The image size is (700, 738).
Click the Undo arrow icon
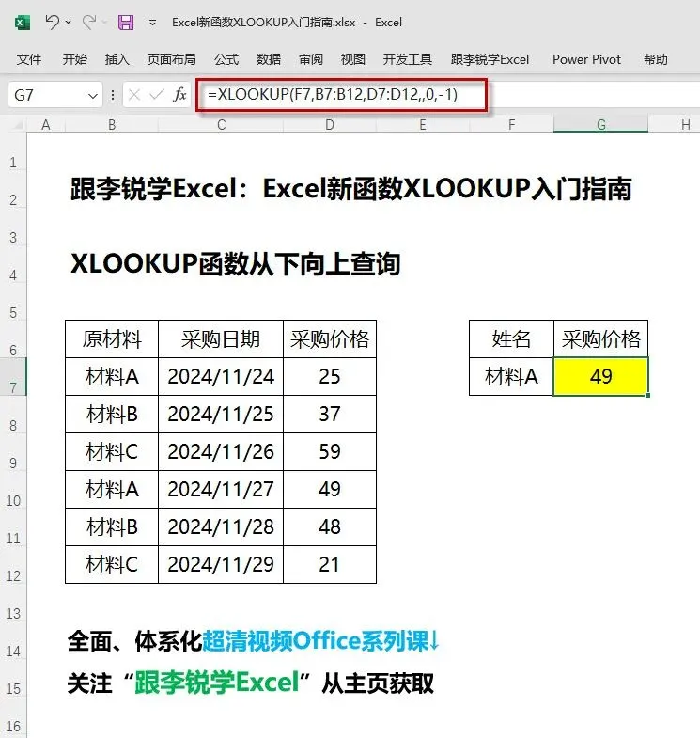(53, 22)
